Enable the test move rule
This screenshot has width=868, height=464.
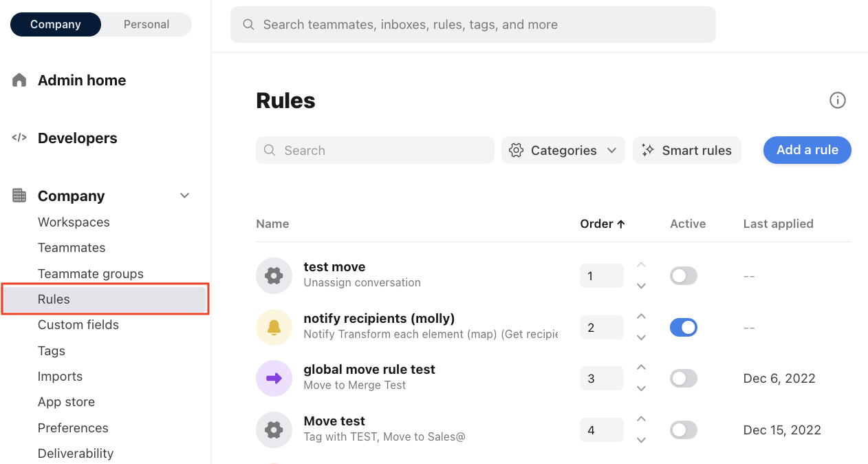pos(683,275)
